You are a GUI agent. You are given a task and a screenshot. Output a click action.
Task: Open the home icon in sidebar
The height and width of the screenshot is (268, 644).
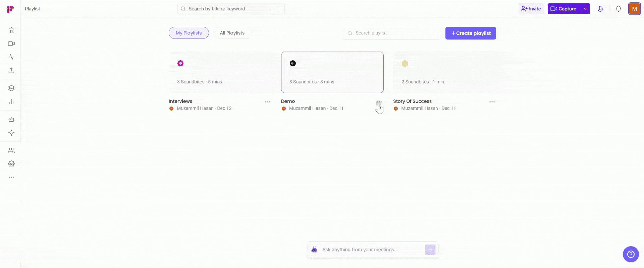(11, 30)
